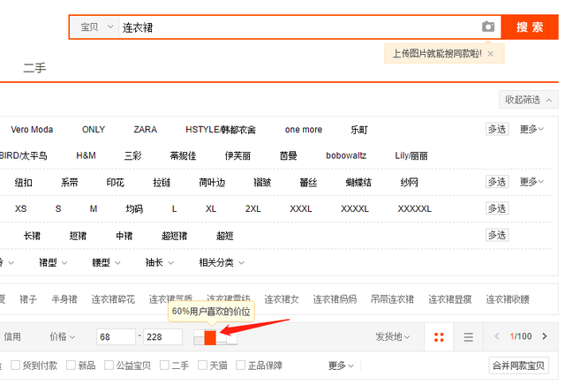565x392 pixels.
Task: Tick the 货到付款 checkbox
Action: click(x=15, y=365)
